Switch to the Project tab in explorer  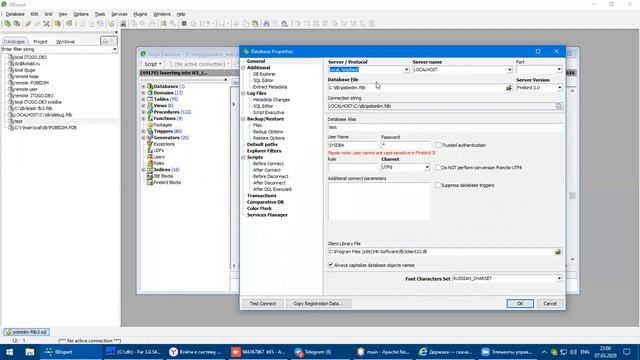tap(40, 42)
